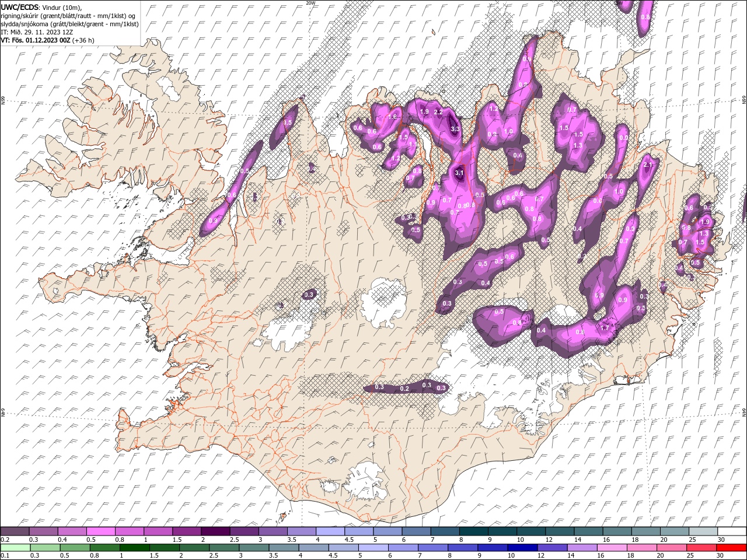Pick upper snow scale swatch between 0.8 and 1
The image size is (747, 560).
(x=129, y=531)
